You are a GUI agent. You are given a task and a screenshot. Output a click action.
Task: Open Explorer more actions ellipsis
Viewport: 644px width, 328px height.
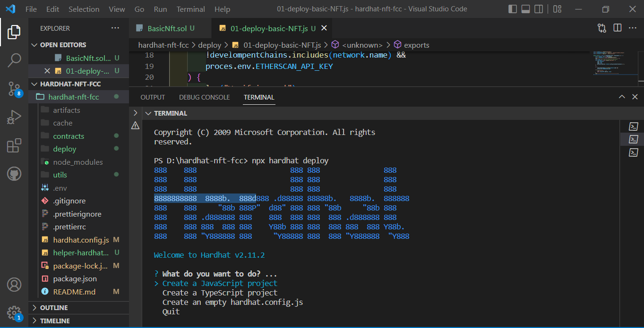pos(115,28)
